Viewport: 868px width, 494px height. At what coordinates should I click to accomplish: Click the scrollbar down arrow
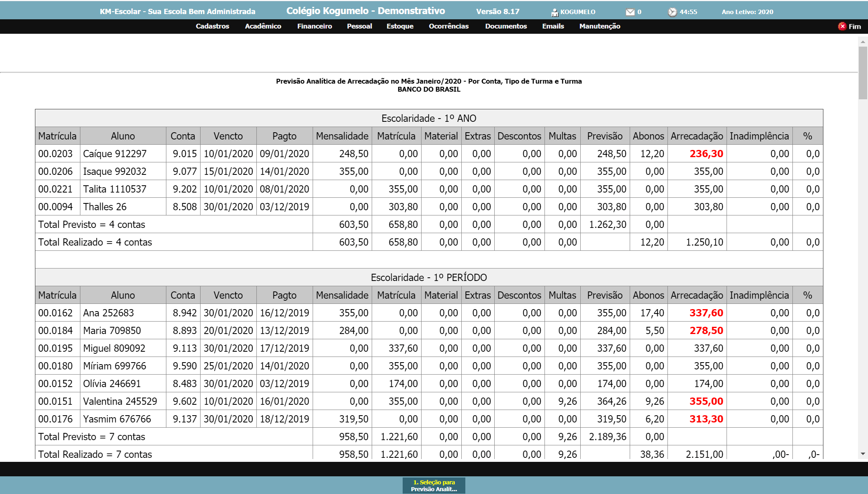click(x=863, y=454)
